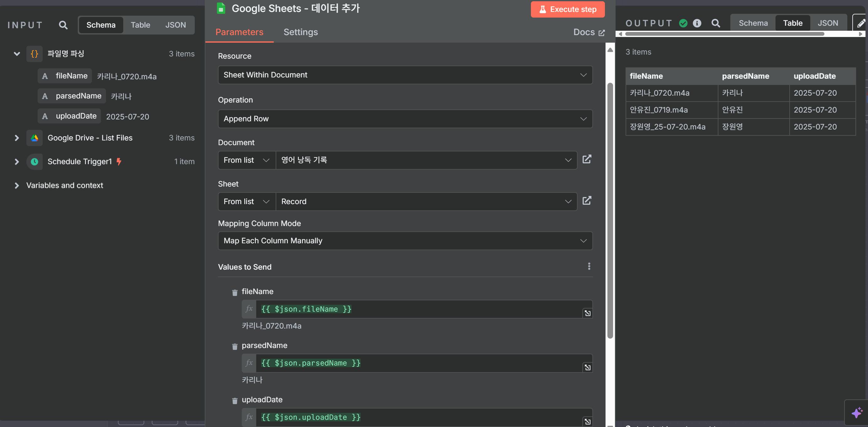Click the parsedName type icon in the schema

click(x=45, y=96)
